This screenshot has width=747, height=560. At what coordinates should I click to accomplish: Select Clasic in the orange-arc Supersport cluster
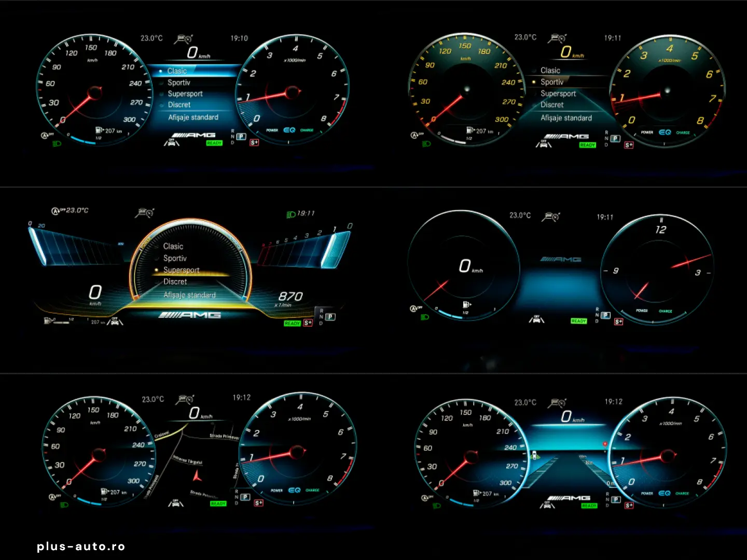(x=173, y=246)
